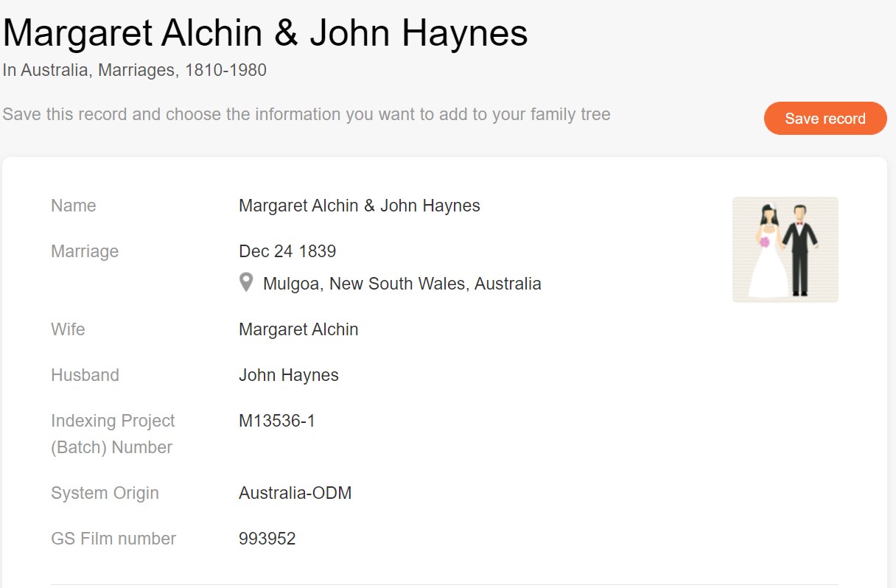This screenshot has width=896, height=588.
Task: Click the Marriage field label
Action: [x=85, y=251]
